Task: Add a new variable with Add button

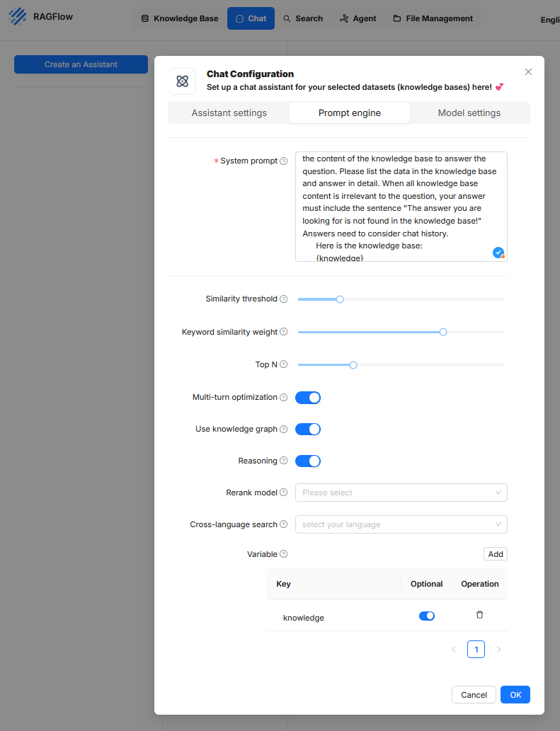Action: click(x=496, y=554)
